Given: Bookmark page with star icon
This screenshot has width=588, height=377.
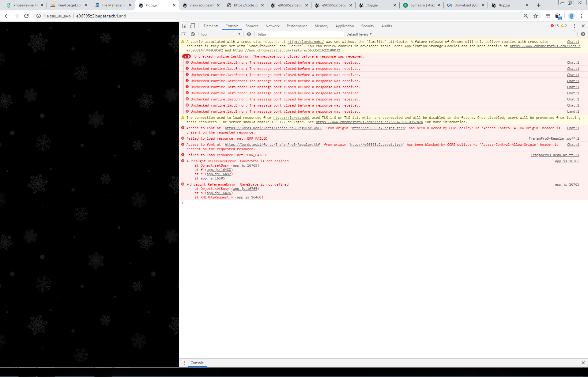Looking at the screenshot, I should (x=536, y=16).
